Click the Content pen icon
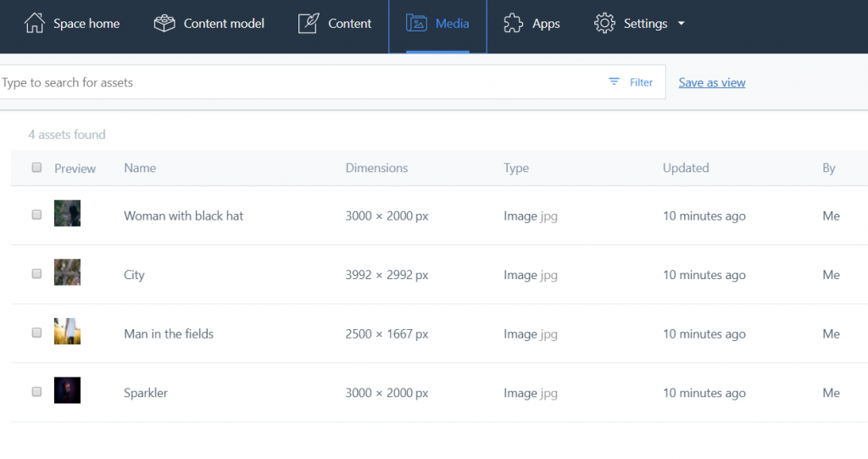This screenshot has width=868, height=459. tap(309, 24)
